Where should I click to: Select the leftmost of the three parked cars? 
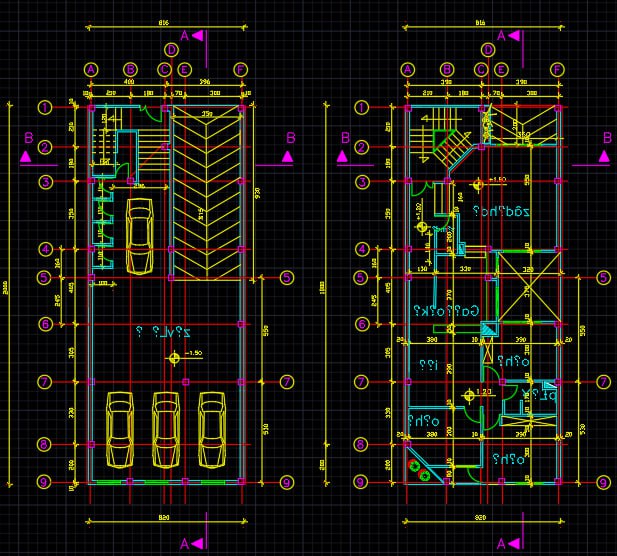coord(119,429)
